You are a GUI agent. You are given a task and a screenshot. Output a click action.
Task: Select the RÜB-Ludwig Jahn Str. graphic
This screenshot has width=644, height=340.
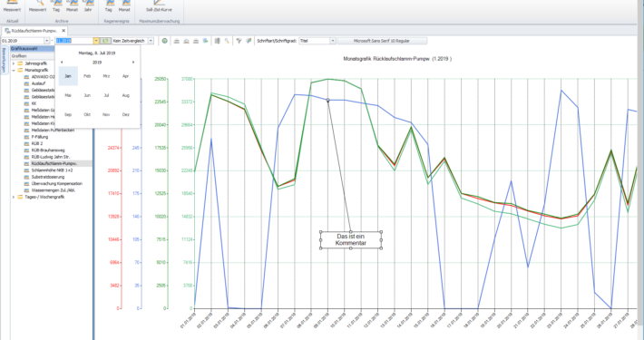pyautogui.click(x=51, y=157)
